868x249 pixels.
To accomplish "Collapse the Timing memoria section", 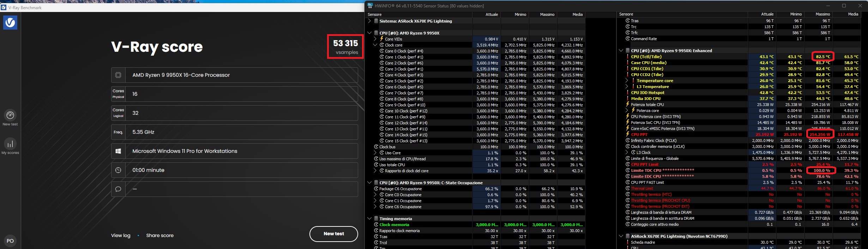I will coord(369,219).
